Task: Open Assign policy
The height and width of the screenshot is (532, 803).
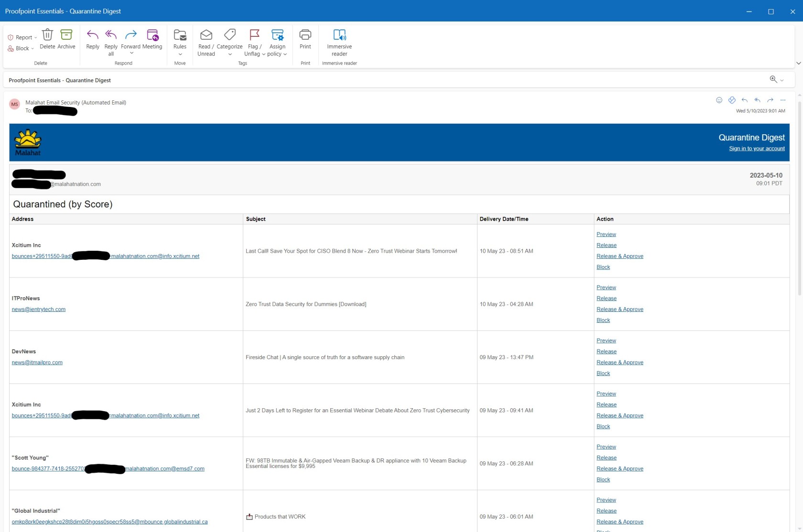Action: 277,42
